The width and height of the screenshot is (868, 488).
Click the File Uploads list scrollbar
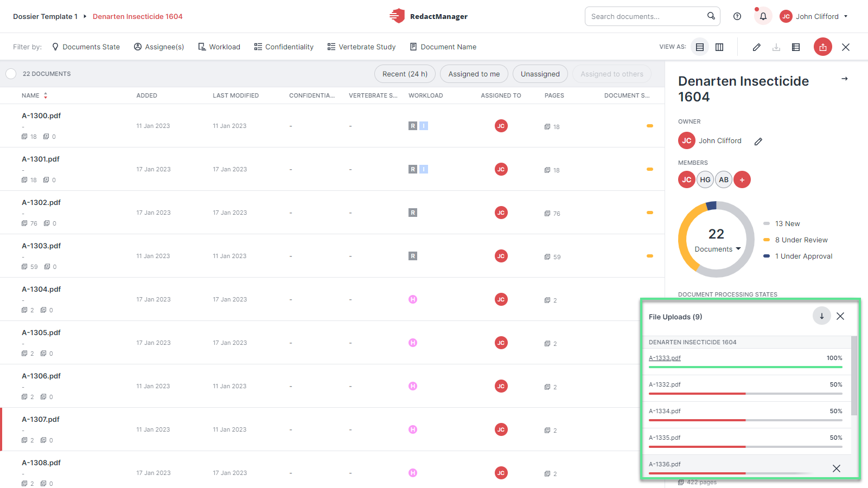point(854,375)
